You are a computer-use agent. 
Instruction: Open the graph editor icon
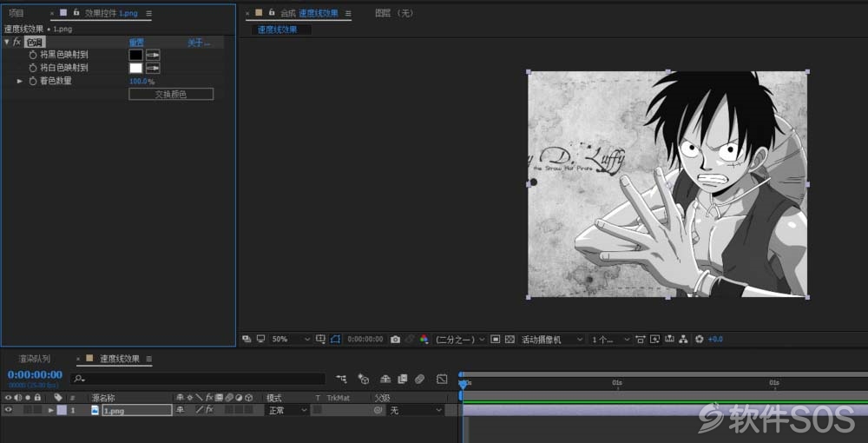(442, 379)
